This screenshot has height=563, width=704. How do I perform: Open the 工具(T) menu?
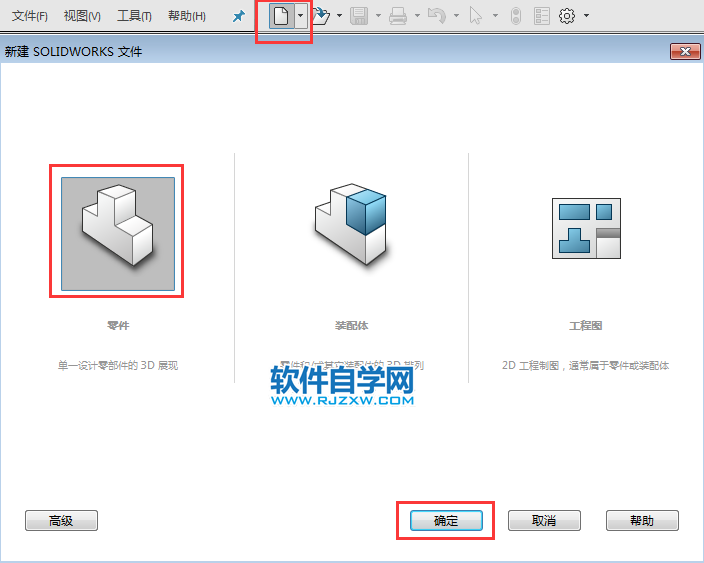coord(134,16)
